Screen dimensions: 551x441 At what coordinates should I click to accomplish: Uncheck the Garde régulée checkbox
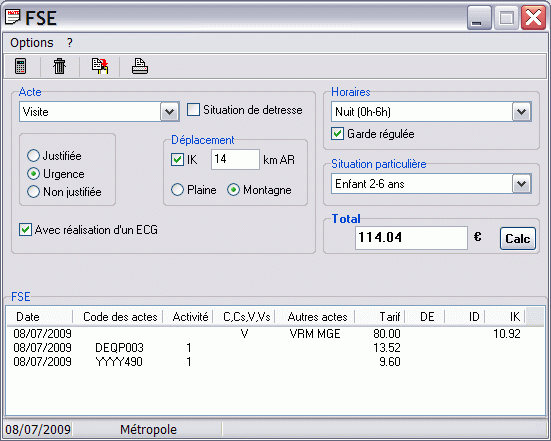(x=337, y=134)
